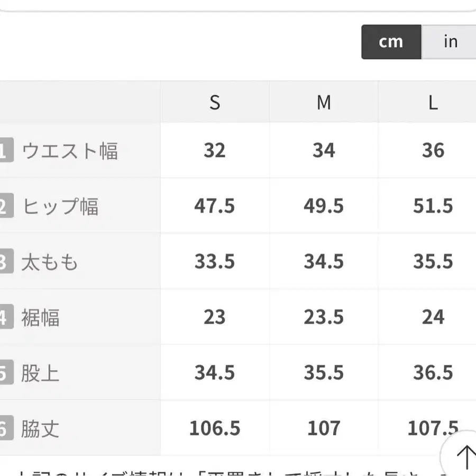Viewport: 476px width, 476px height.
Task: Click the ヒップ幅 row label
Action: coord(60,206)
